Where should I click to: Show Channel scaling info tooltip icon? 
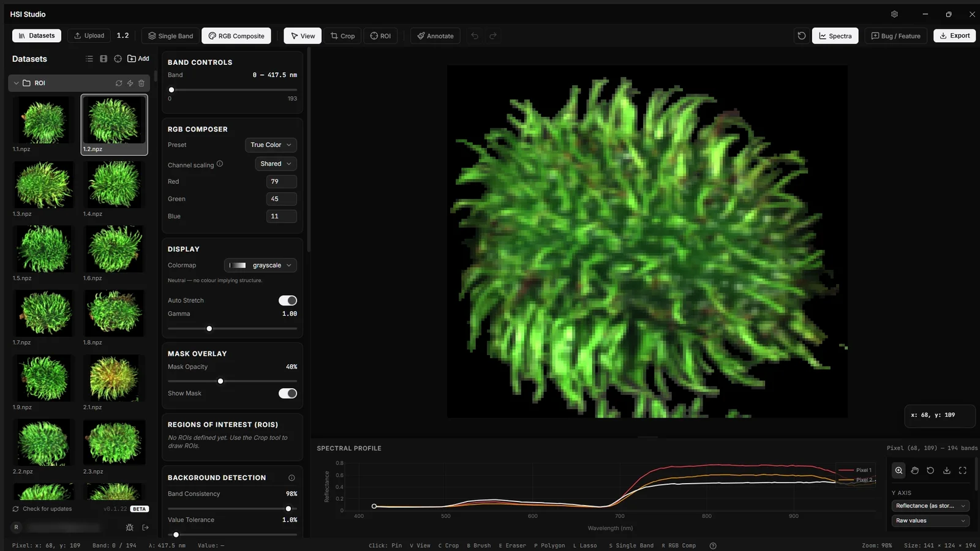[x=220, y=164]
